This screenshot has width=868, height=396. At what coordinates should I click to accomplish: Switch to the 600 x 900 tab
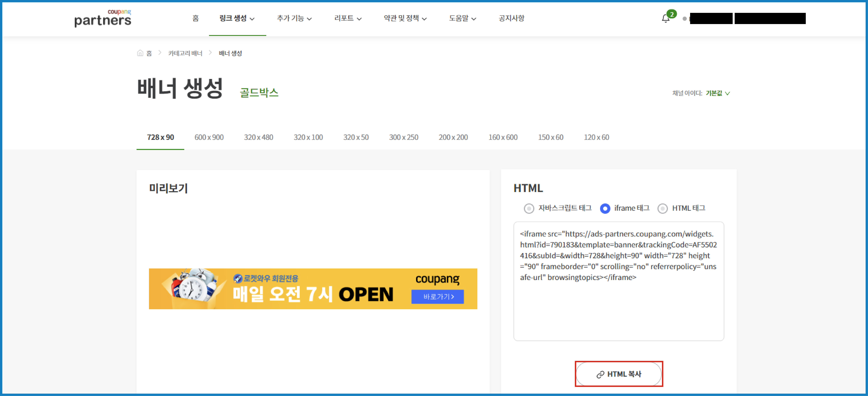[x=209, y=137]
